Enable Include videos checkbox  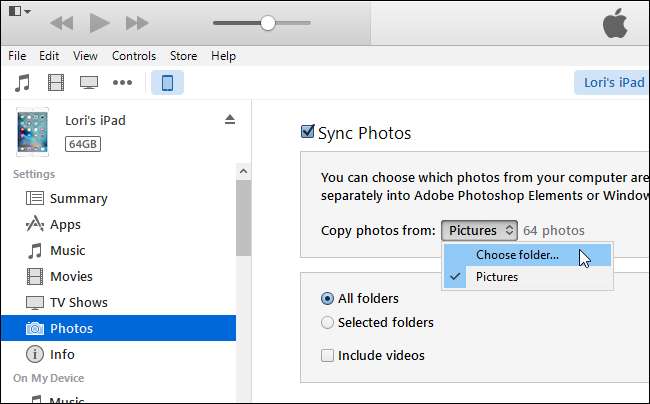327,355
